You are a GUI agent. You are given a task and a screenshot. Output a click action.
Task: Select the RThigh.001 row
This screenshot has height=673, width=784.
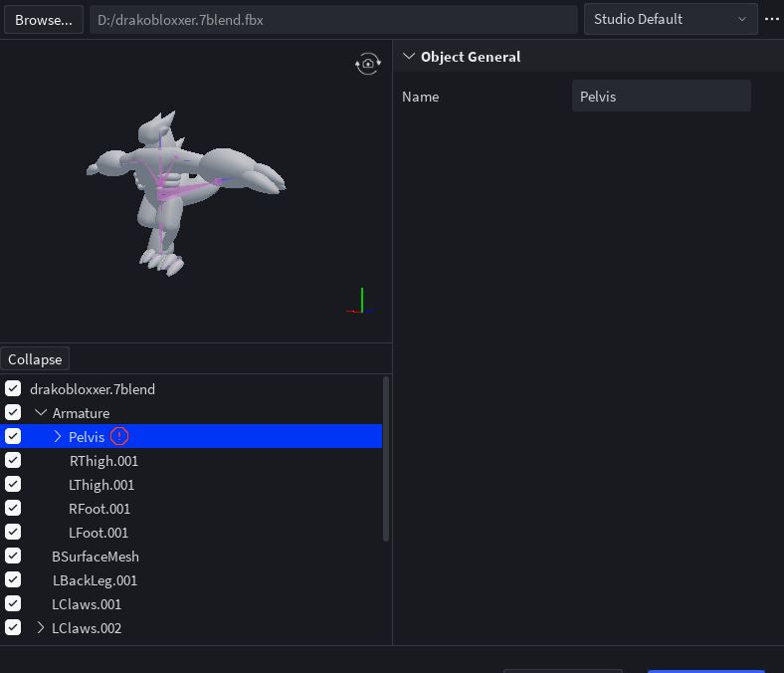[x=191, y=460]
